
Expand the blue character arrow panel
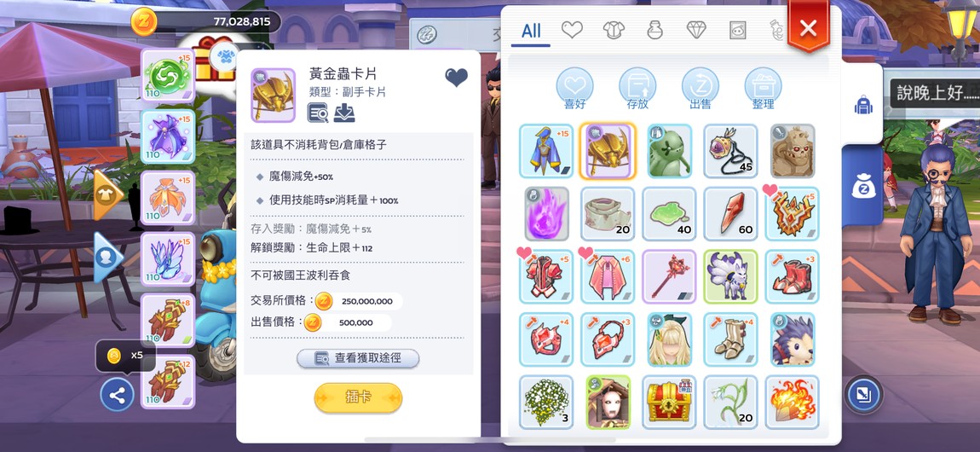(108, 258)
